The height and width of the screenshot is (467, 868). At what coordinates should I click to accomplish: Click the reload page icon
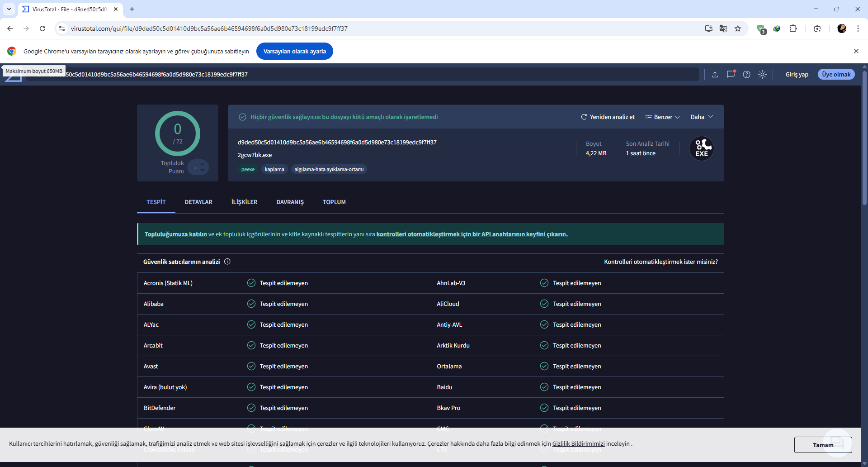42,29
